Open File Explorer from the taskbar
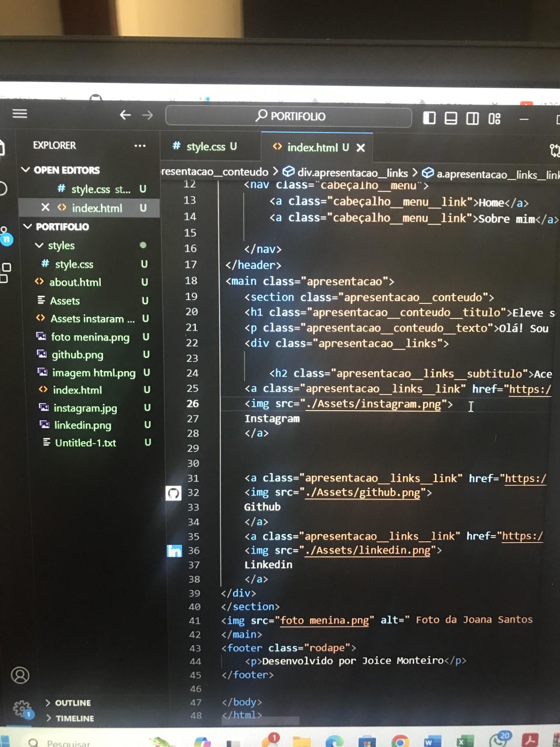560x747 pixels. click(302, 742)
